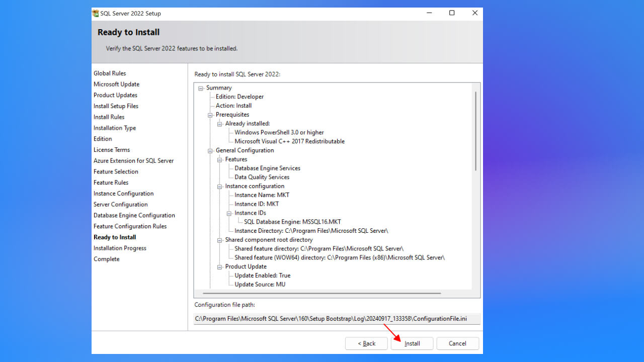This screenshot has width=644, height=362.
Task: Minimize the SQL Server 2022 Setup window
Action: [x=429, y=14]
